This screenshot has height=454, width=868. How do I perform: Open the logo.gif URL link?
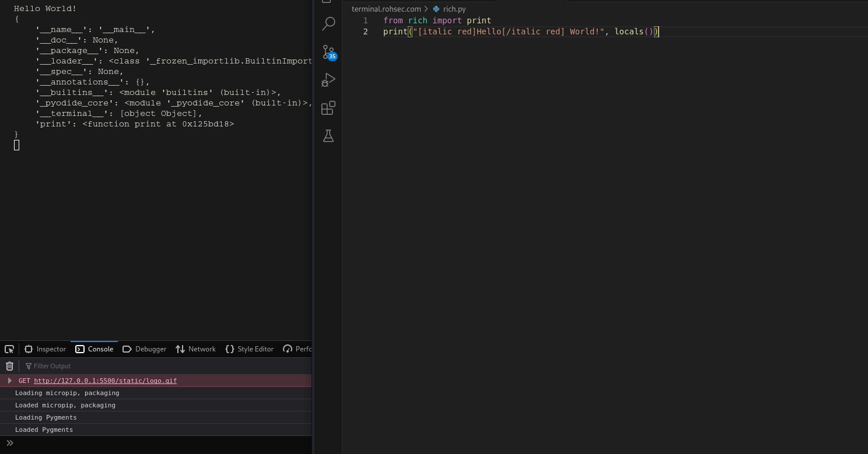(105, 381)
